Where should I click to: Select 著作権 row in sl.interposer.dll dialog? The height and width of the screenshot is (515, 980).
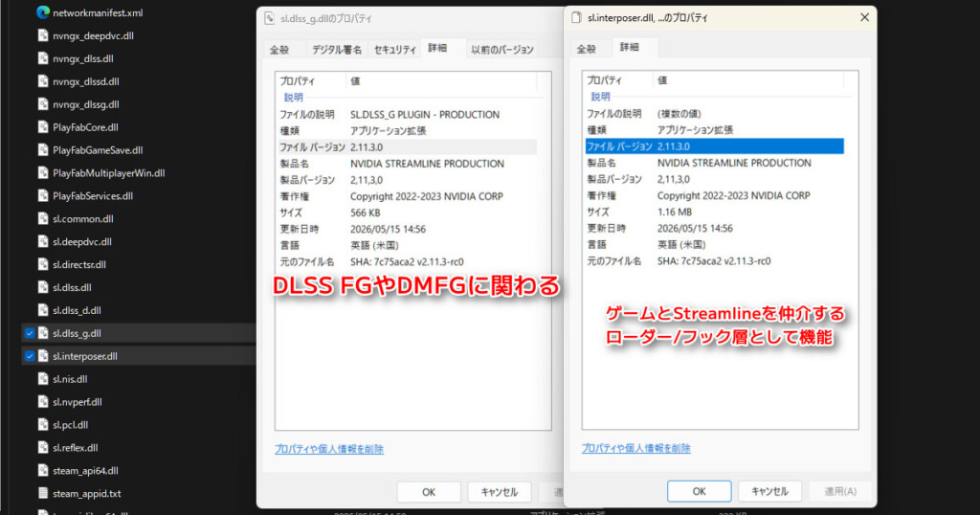pos(714,195)
